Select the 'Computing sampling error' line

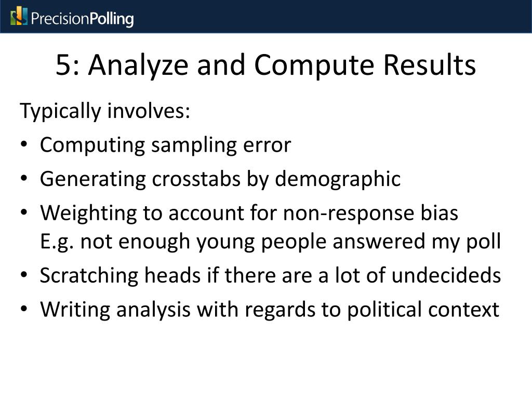[165, 146]
